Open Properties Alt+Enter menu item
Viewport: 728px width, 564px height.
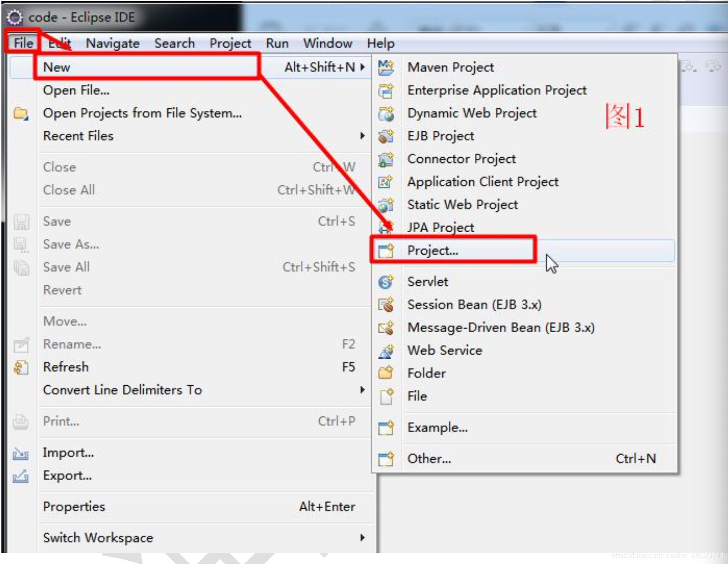pos(191,507)
